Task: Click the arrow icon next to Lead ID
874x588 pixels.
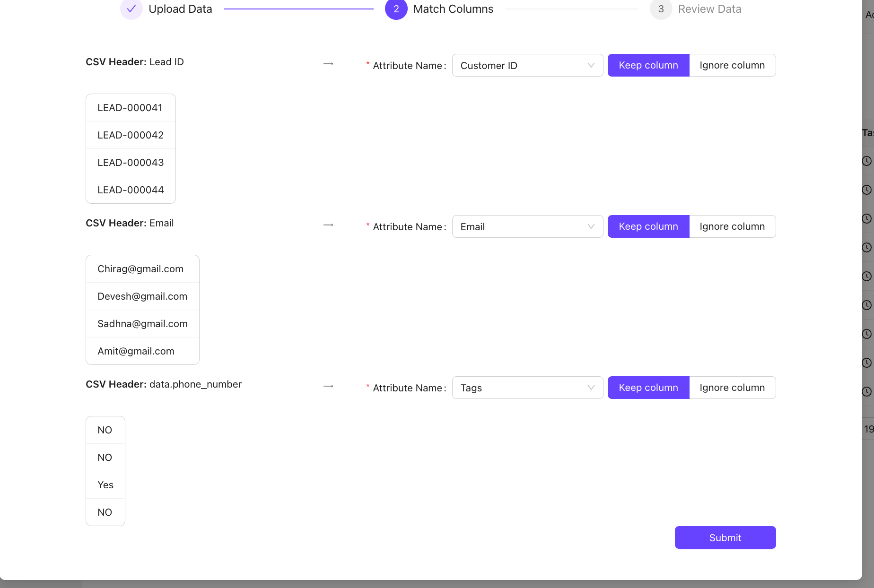Action: point(328,64)
